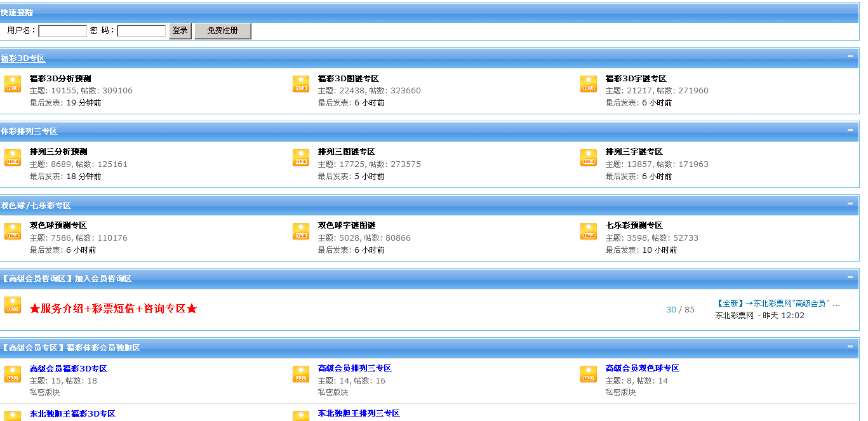Open the 福彩3D分析预测 forum
Viewport: 868px width, 421px height.
click(x=60, y=79)
